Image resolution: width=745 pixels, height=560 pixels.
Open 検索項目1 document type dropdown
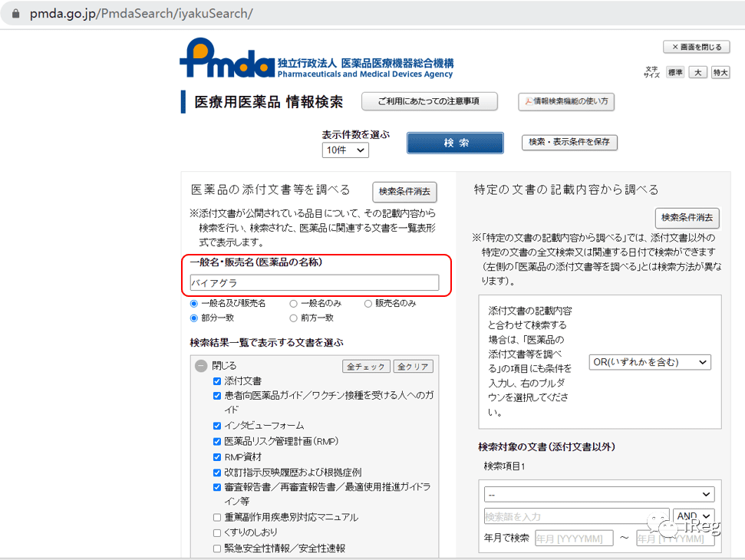coord(599,495)
